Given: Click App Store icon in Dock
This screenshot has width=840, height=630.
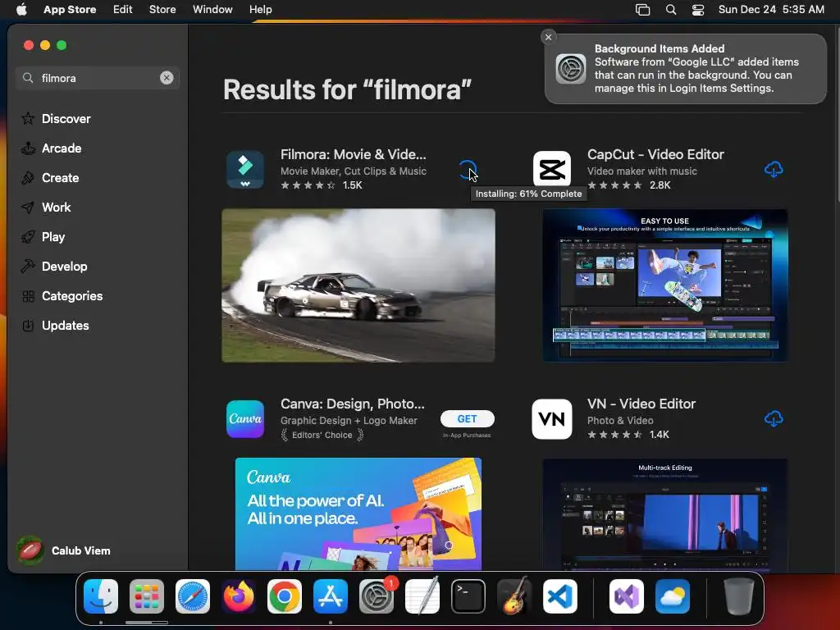Looking at the screenshot, I should [x=331, y=596].
